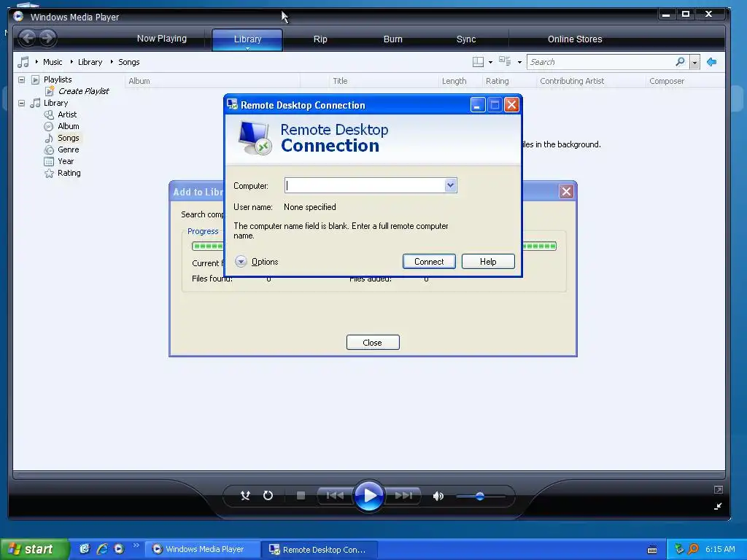The height and width of the screenshot is (560, 747).
Task: Expand Options in Remote Desktop Connection
Action: (x=257, y=262)
